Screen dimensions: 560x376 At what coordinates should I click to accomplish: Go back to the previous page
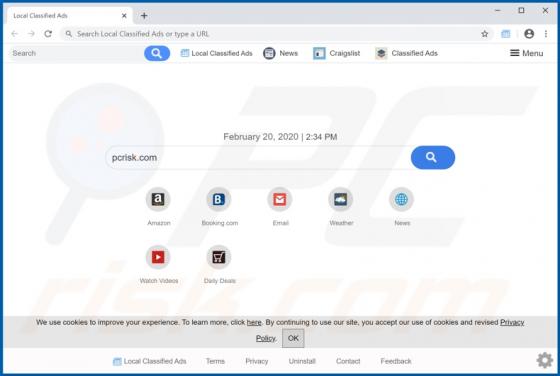[15, 34]
